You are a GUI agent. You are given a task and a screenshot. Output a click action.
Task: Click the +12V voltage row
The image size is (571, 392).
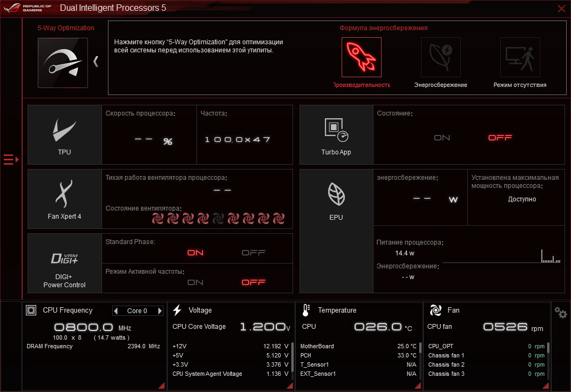coord(230,346)
